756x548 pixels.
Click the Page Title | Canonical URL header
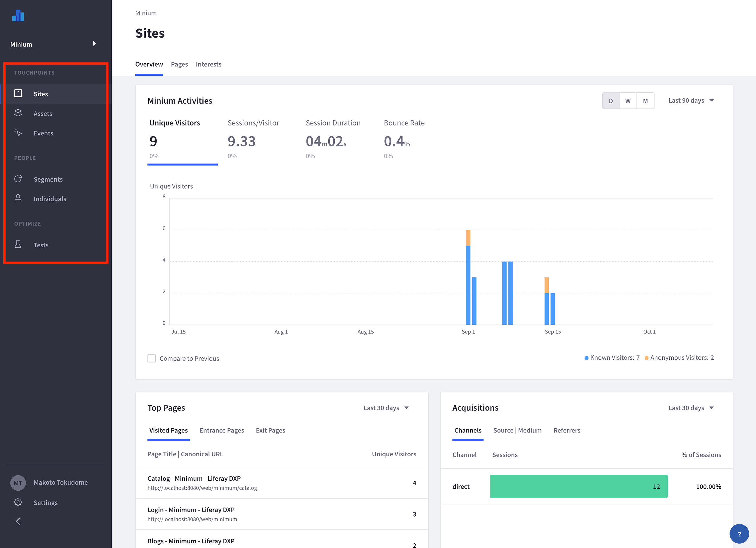tap(185, 454)
